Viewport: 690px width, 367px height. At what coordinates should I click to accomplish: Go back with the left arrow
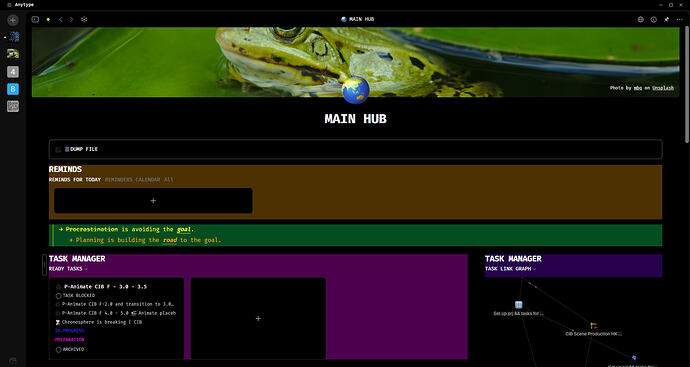[x=61, y=19]
